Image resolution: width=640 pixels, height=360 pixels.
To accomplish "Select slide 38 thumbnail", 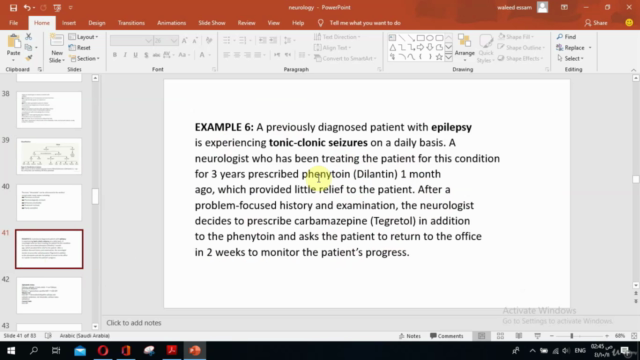I will click(49, 110).
